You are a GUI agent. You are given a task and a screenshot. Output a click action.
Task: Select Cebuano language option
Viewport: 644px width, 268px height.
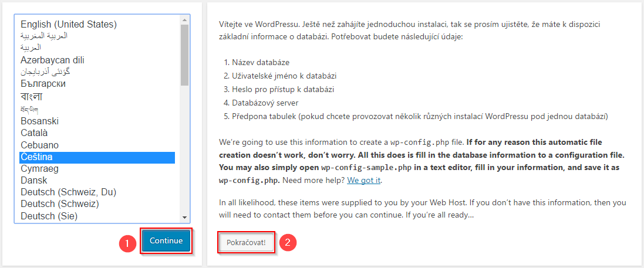click(x=39, y=145)
